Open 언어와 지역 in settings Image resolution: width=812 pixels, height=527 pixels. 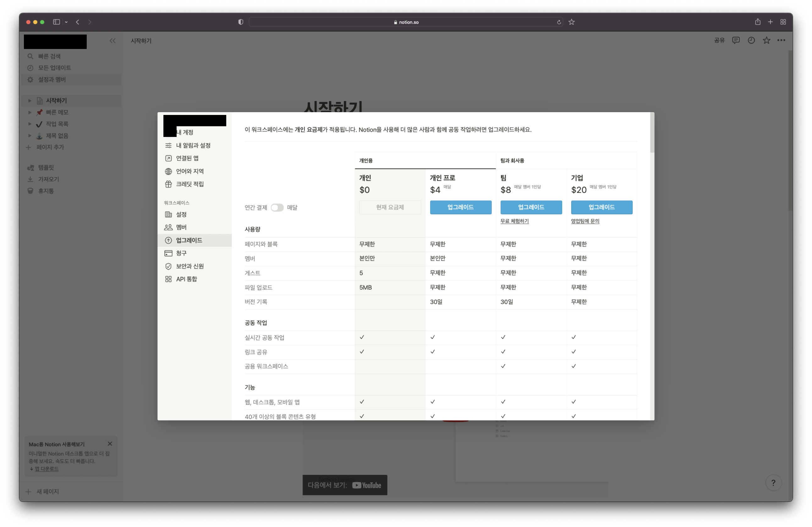195,171
